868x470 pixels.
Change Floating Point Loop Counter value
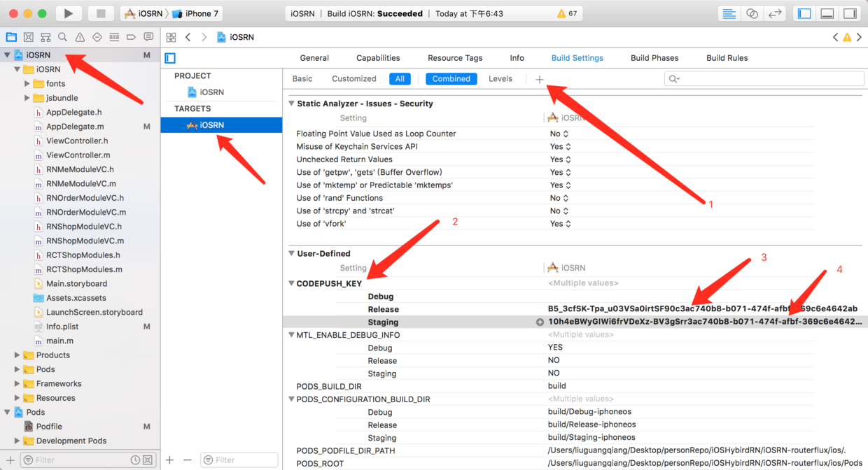559,134
